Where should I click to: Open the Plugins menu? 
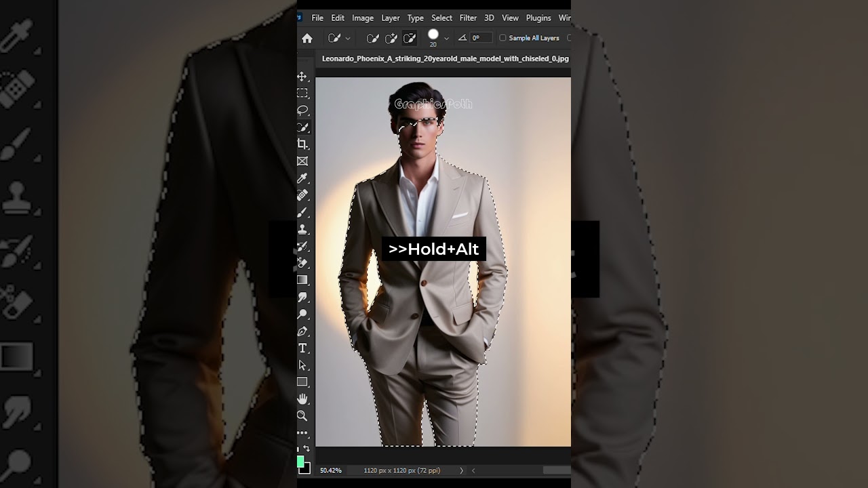pyautogui.click(x=538, y=18)
